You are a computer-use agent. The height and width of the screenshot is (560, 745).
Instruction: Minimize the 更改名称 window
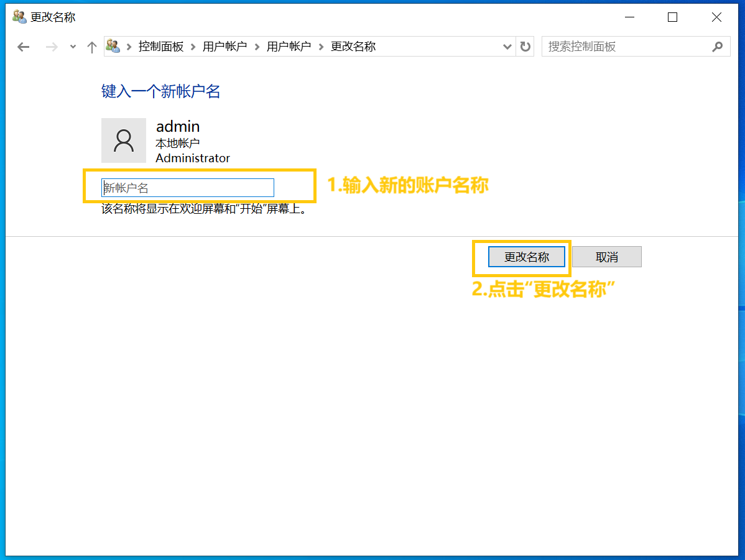629,17
